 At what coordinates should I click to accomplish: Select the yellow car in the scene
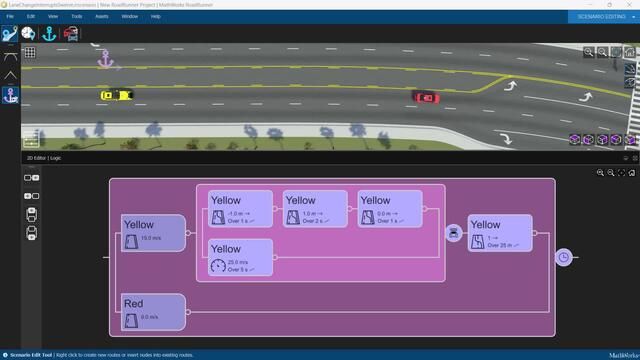[117, 95]
